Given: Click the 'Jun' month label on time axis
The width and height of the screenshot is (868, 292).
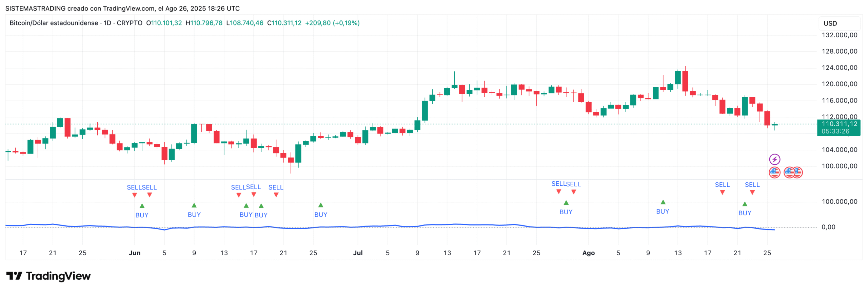Looking at the screenshot, I should click(134, 253).
